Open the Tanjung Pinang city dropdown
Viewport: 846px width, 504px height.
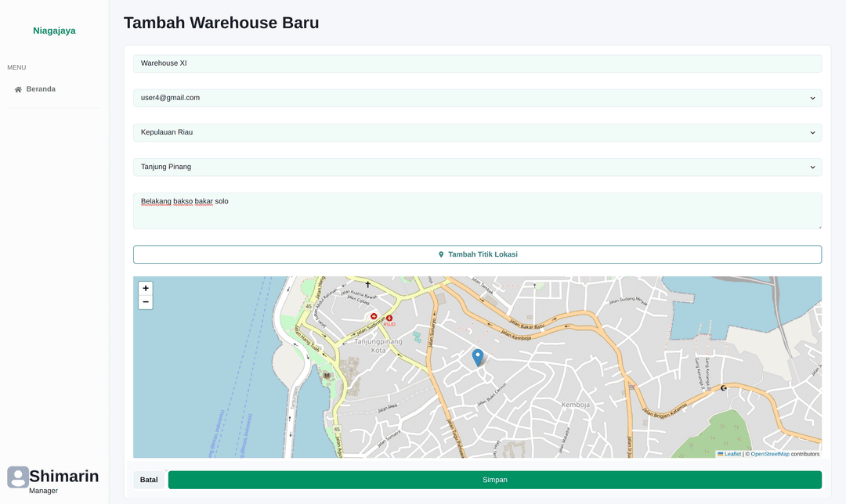pos(477,167)
